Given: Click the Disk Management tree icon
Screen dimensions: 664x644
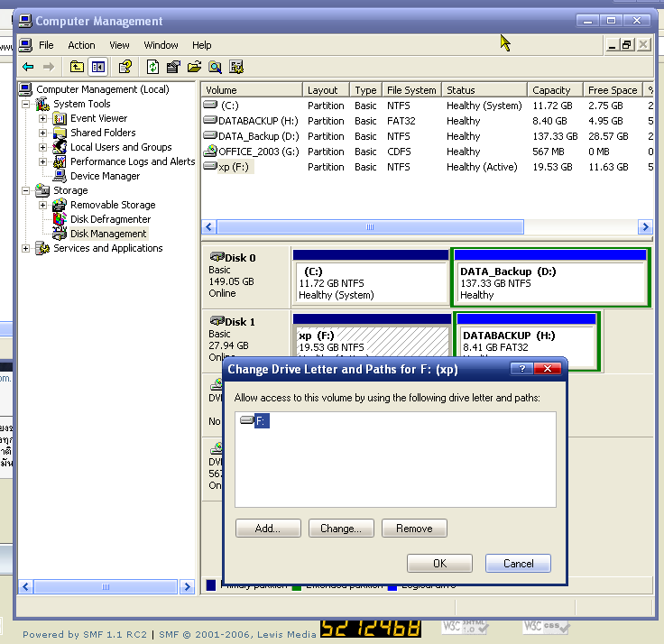Looking at the screenshot, I should (60, 234).
